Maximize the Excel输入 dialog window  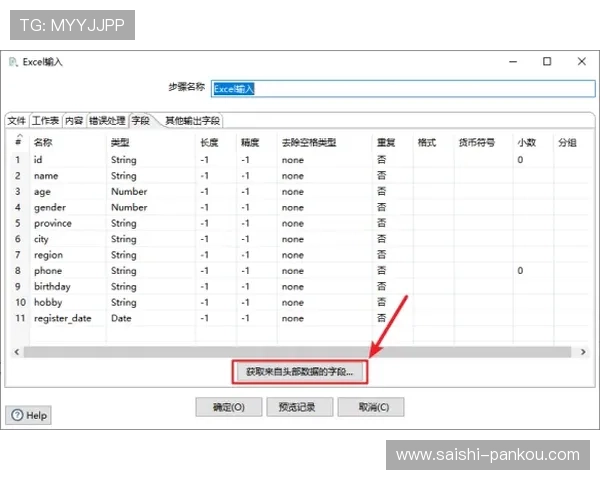[547, 62]
